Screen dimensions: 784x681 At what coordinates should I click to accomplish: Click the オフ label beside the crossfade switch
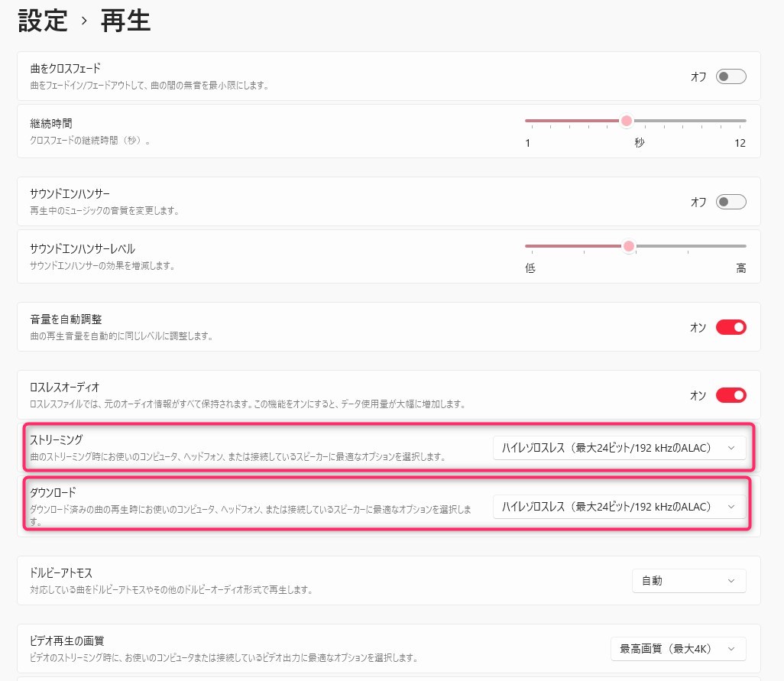point(698,76)
